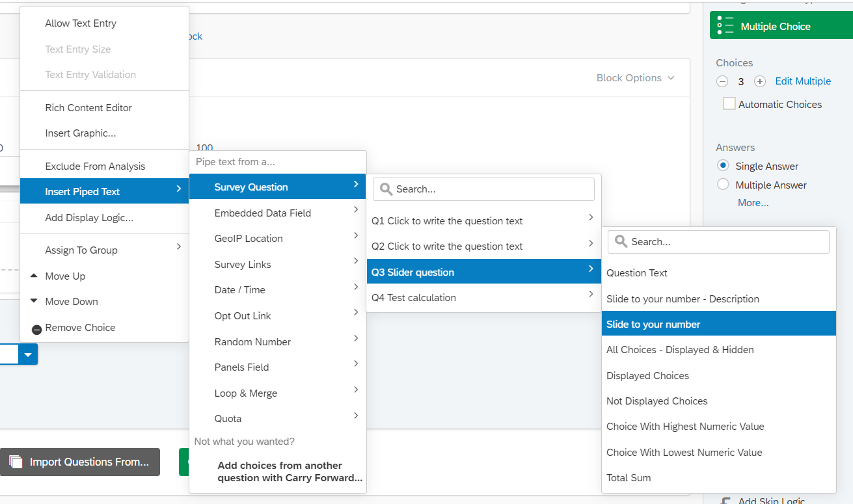Click the Move Up triangle icon
The width and height of the screenshot is (853, 504).
pyautogui.click(x=34, y=276)
